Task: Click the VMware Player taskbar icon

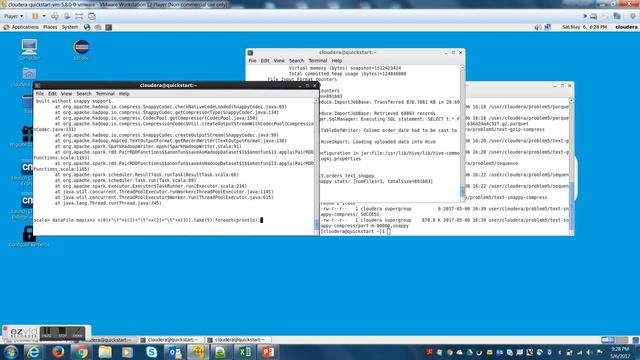Action: pos(198,352)
